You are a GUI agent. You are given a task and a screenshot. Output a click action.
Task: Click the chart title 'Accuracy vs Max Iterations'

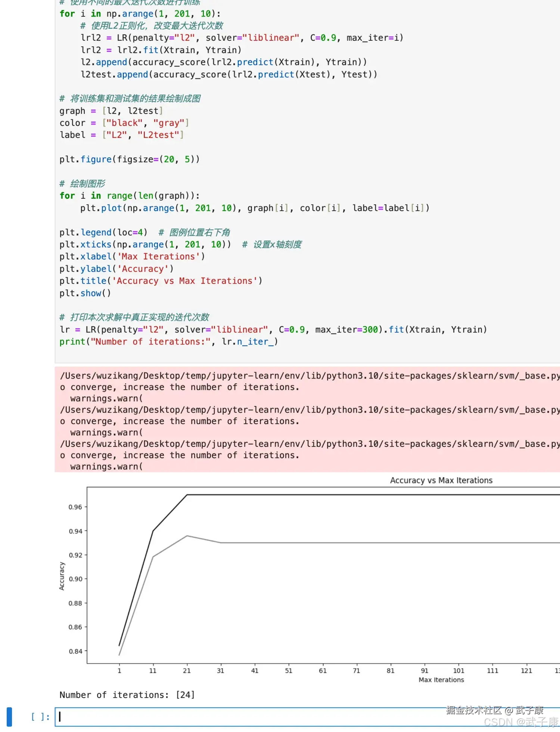point(441,480)
